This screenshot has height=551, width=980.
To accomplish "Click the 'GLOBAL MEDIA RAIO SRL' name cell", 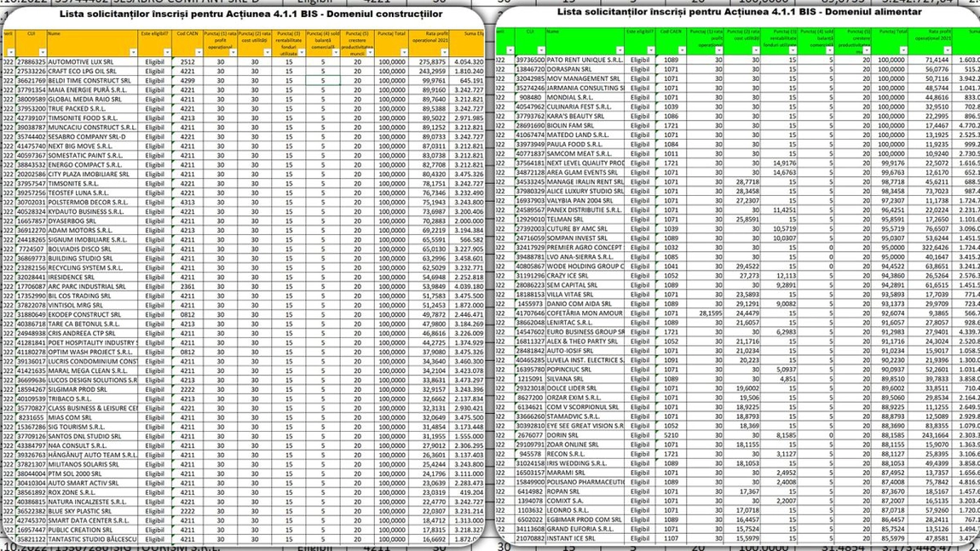I will point(93,100).
